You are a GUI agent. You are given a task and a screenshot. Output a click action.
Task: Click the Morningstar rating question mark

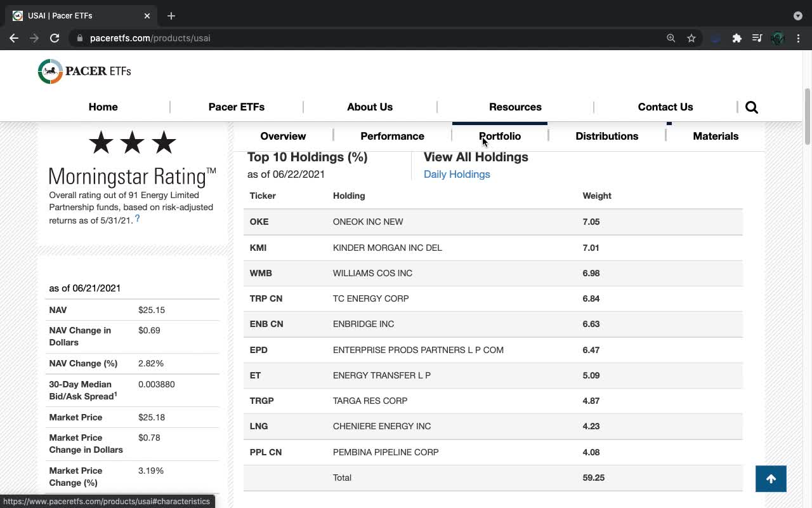point(137,218)
